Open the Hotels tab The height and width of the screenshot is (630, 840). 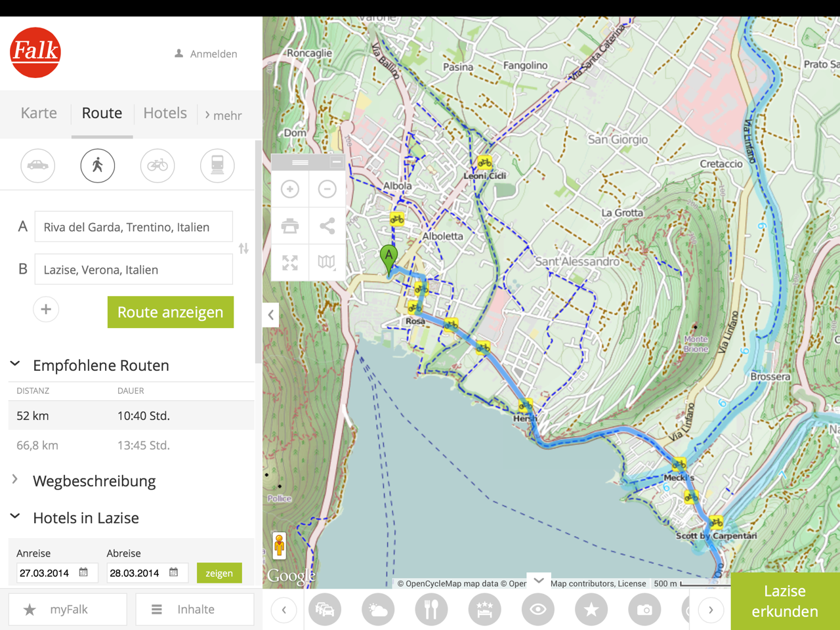point(165,114)
